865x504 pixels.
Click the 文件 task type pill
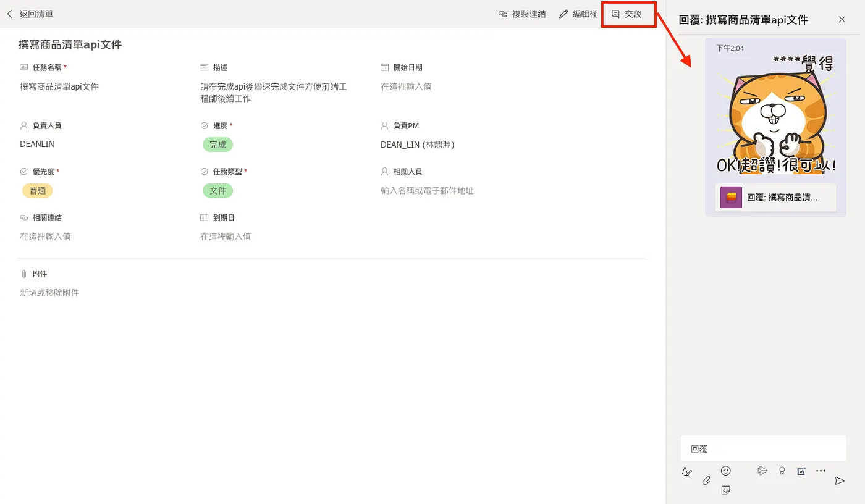pos(217,191)
